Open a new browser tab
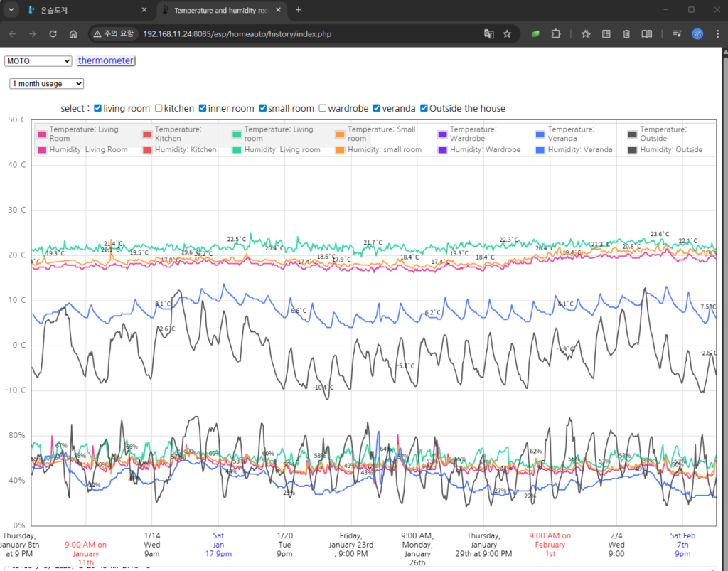This screenshot has width=728, height=571. click(299, 10)
